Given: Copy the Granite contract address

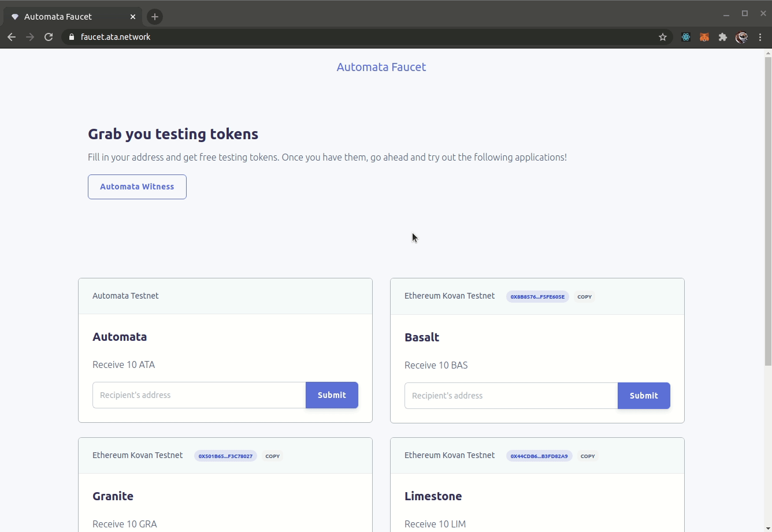Looking at the screenshot, I should pyautogui.click(x=273, y=456).
